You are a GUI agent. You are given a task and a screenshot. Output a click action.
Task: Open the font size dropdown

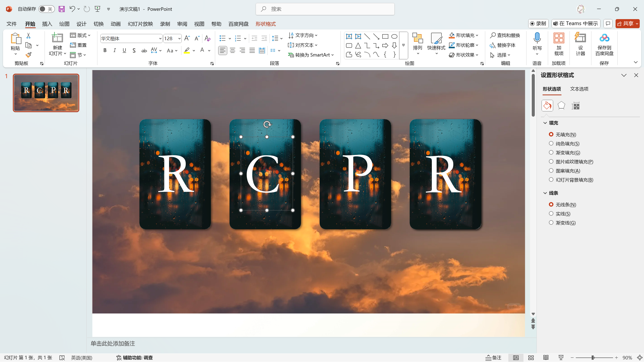point(179,38)
